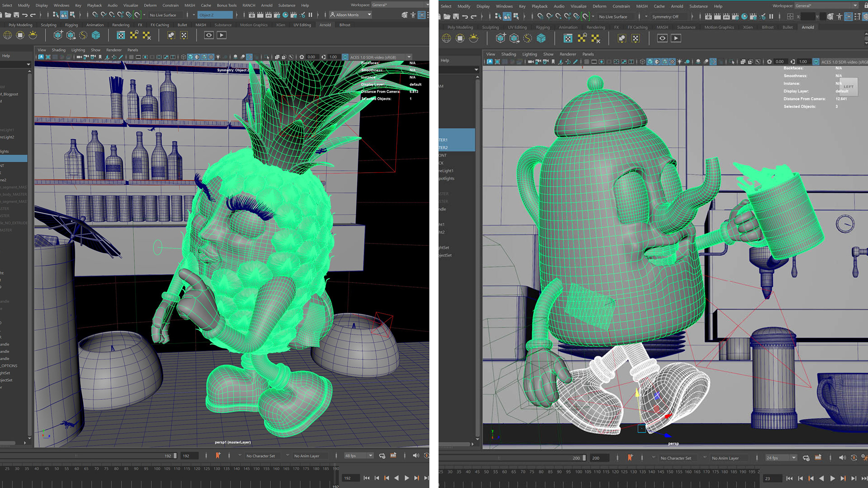Click the save scene floppy icon in left window
Image resolution: width=868 pixels, height=488 pixels.
tap(16, 15)
